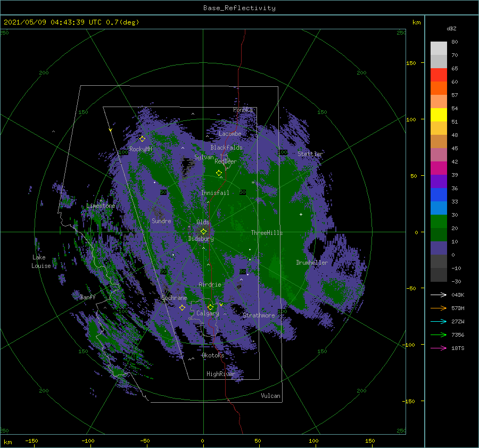Image resolution: width=479 pixels, height=448 pixels.
Task: Click the -150 tick label on bottom axis
Action: pyautogui.click(x=31, y=441)
